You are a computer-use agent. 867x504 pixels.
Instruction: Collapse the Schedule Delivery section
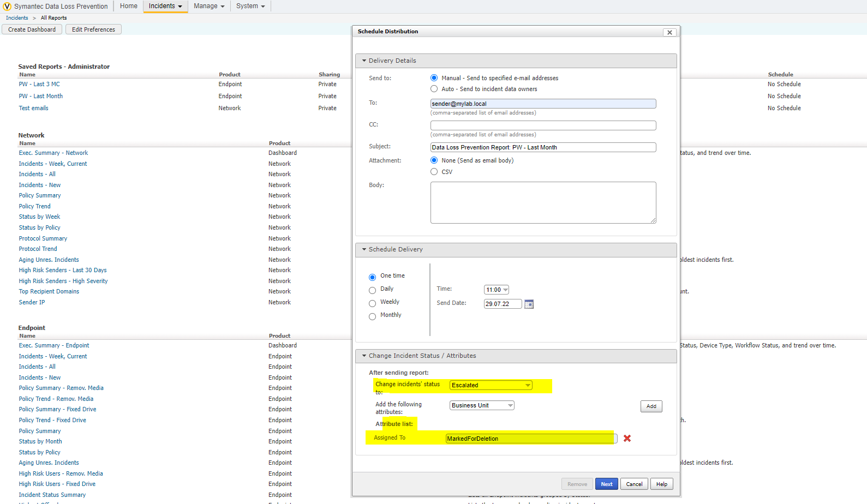[x=364, y=249]
